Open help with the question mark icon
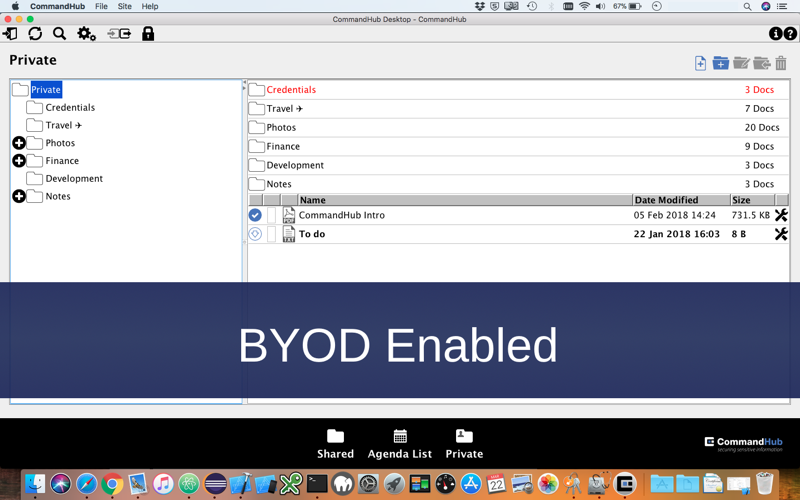The width and height of the screenshot is (800, 500). pos(790,34)
